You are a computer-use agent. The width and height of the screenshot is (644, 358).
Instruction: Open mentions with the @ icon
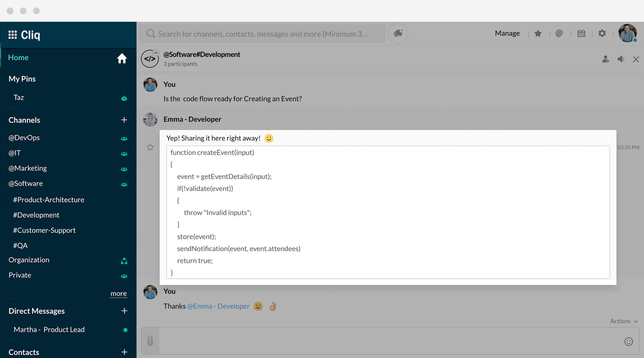tap(559, 33)
